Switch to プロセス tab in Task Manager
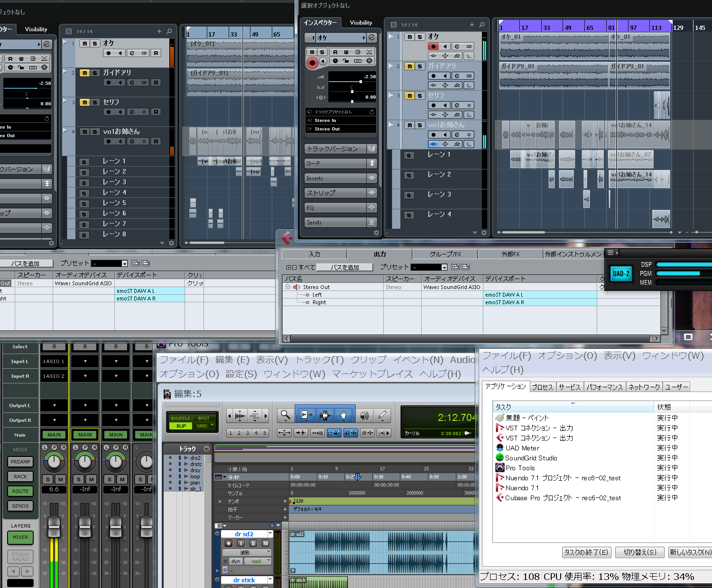The height and width of the screenshot is (588, 712). [x=542, y=387]
